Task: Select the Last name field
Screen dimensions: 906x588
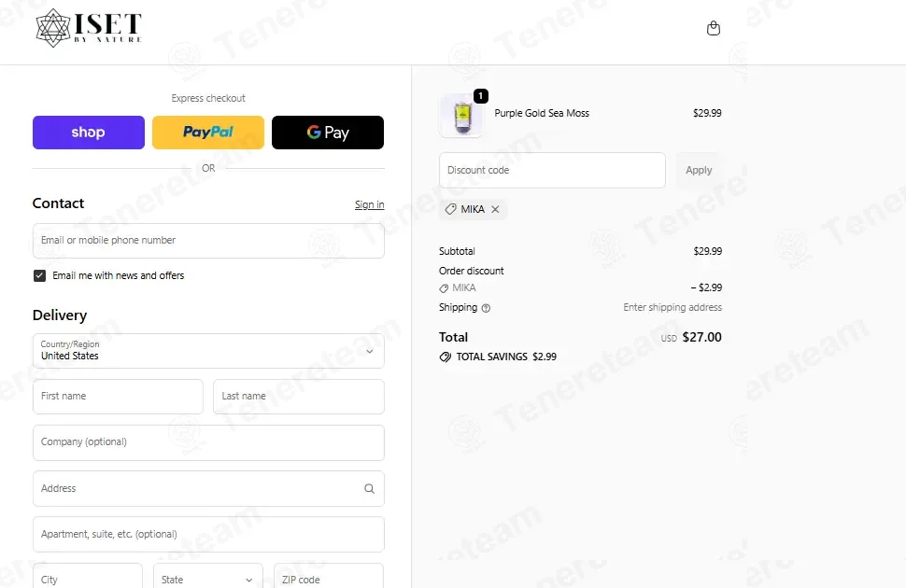Action: pos(299,397)
